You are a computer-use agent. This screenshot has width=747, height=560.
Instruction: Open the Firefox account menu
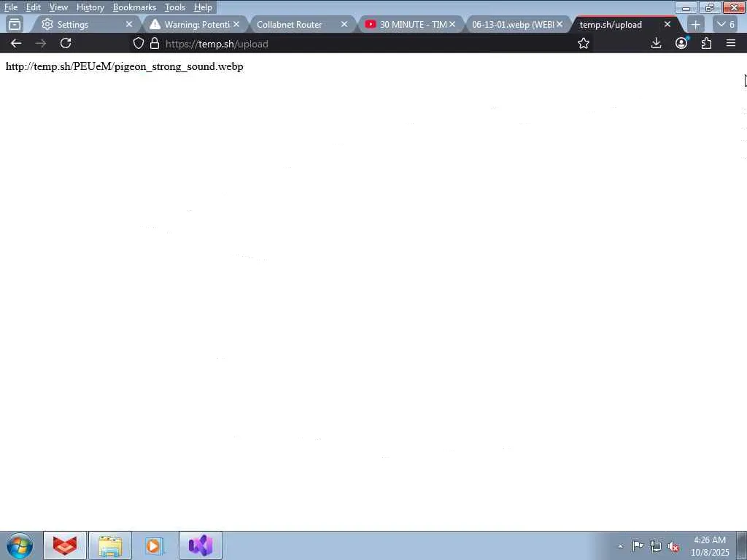point(681,43)
